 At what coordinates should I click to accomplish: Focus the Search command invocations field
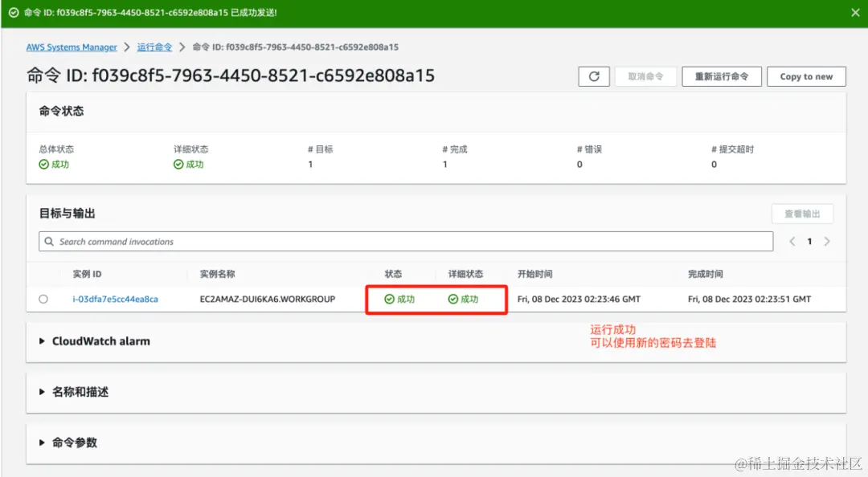tap(406, 241)
